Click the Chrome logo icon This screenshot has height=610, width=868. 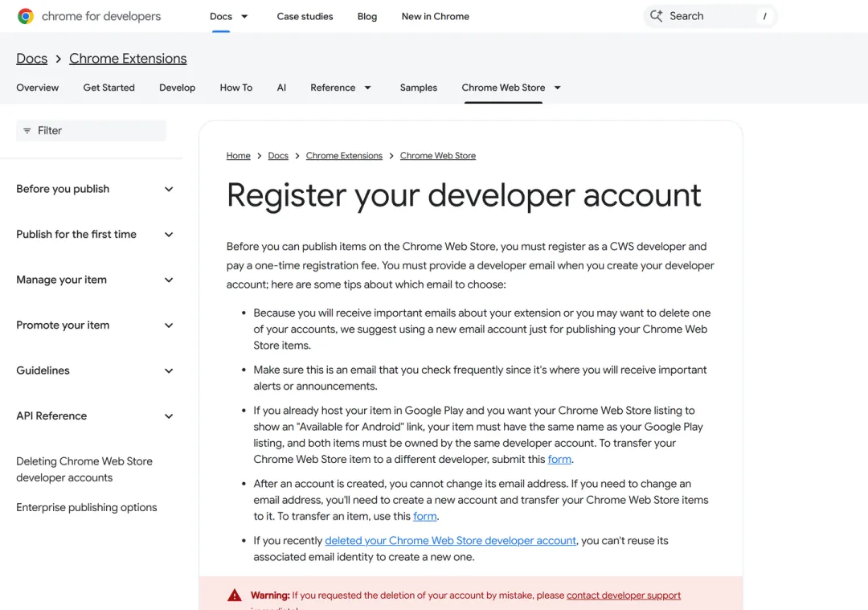[x=26, y=16]
